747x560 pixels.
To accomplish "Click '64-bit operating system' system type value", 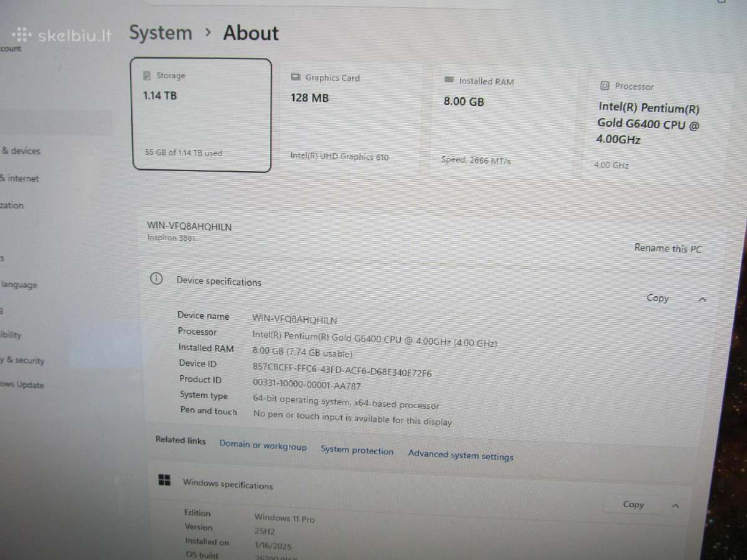I will tap(345, 402).
